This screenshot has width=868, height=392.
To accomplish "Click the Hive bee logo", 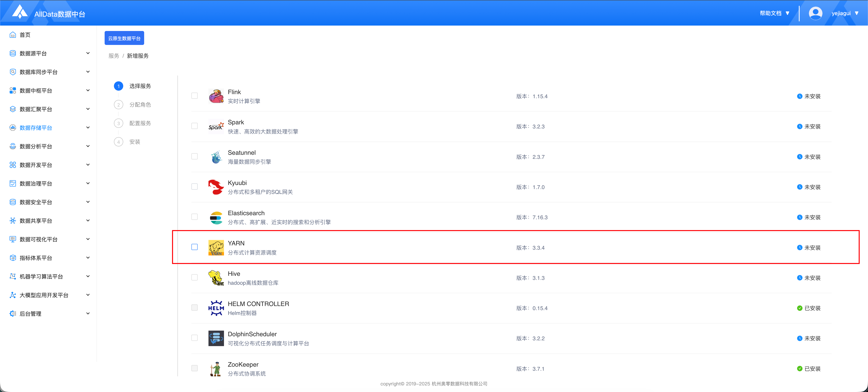I will tap(216, 278).
